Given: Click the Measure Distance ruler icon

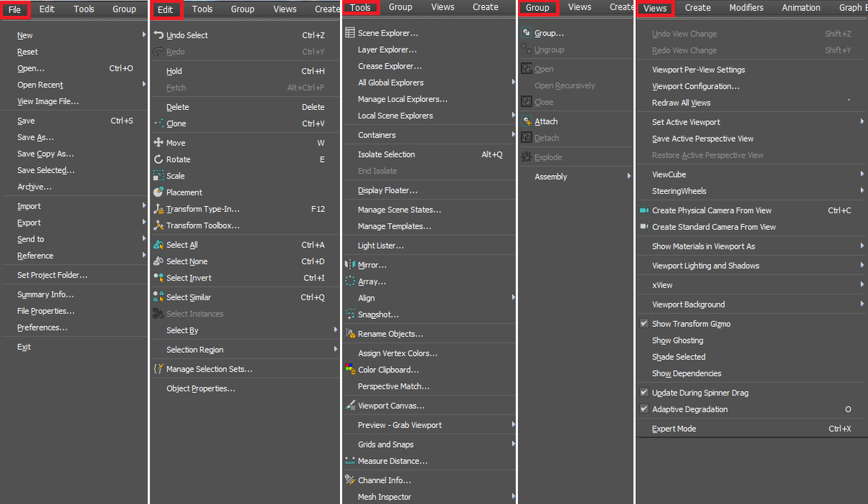Looking at the screenshot, I should 350,461.
